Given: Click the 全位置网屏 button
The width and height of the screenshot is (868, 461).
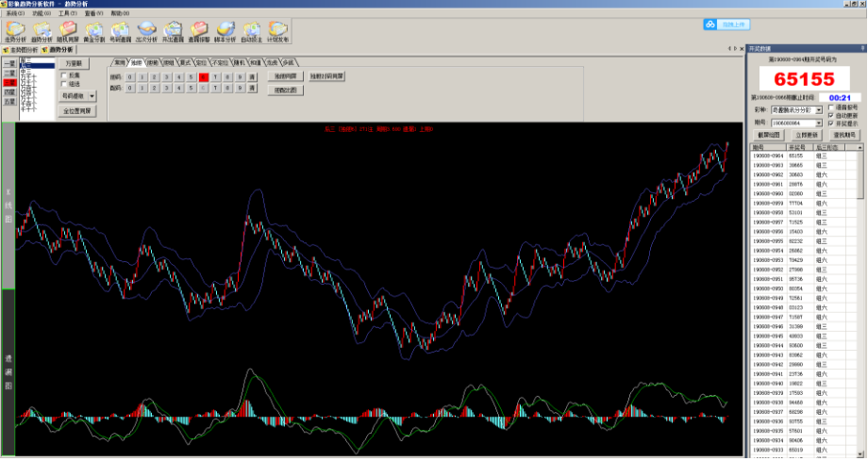Looking at the screenshot, I should pos(77,110).
